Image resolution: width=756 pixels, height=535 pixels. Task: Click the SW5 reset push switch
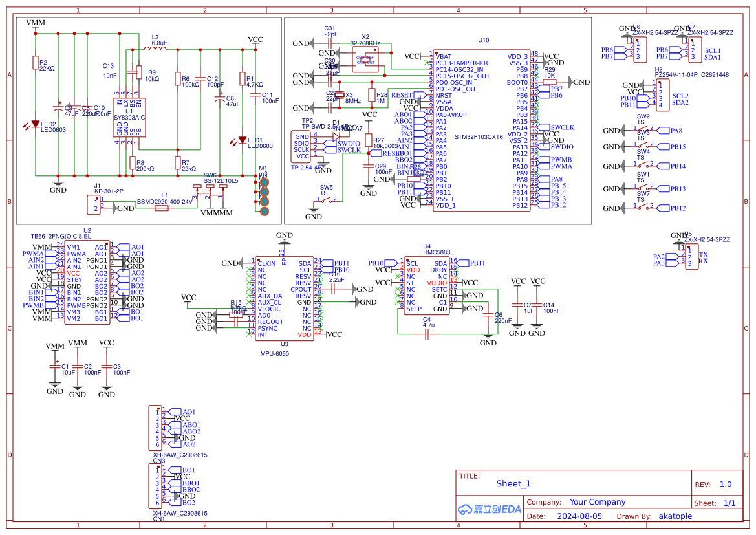pos(327,200)
